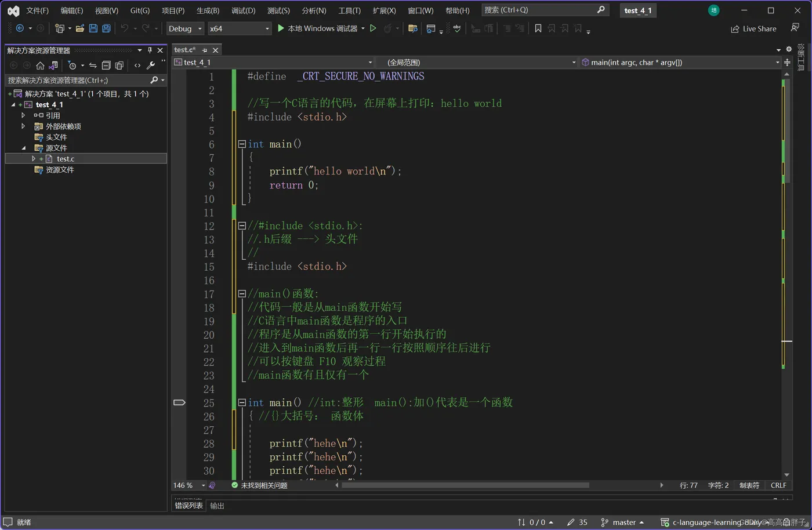Click the abc spell checker icon
The height and width of the screenshot is (530, 812).
[457, 28]
